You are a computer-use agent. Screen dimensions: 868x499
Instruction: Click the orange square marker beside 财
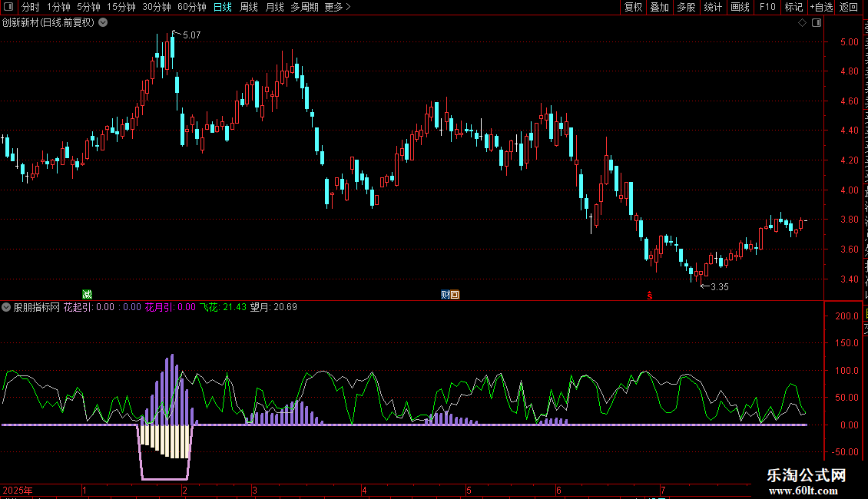[455, 294]
